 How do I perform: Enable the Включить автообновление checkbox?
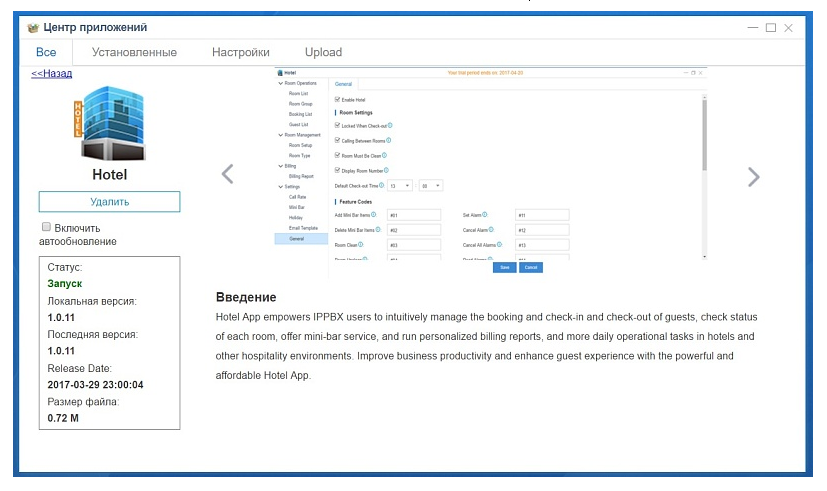tap(46, 227)
